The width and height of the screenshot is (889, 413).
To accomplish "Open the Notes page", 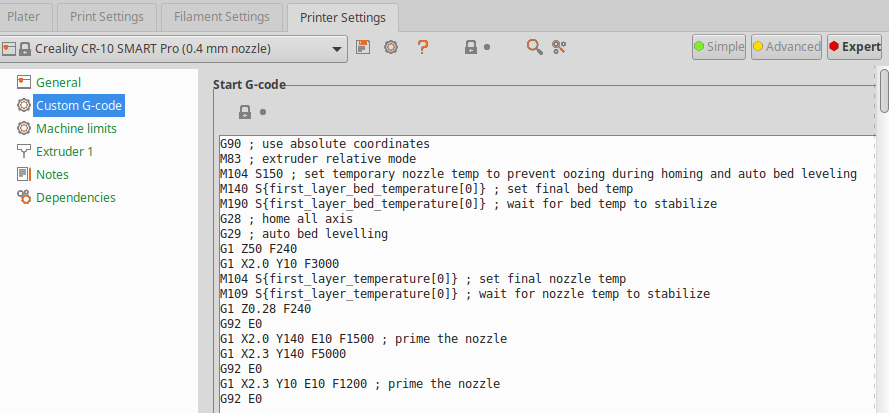I will click(x=51, y=174).
